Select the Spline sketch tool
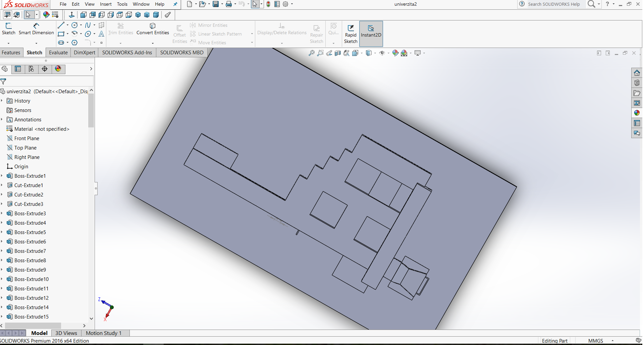The height and width of the screenshot is (345, 644). (88, 25)
